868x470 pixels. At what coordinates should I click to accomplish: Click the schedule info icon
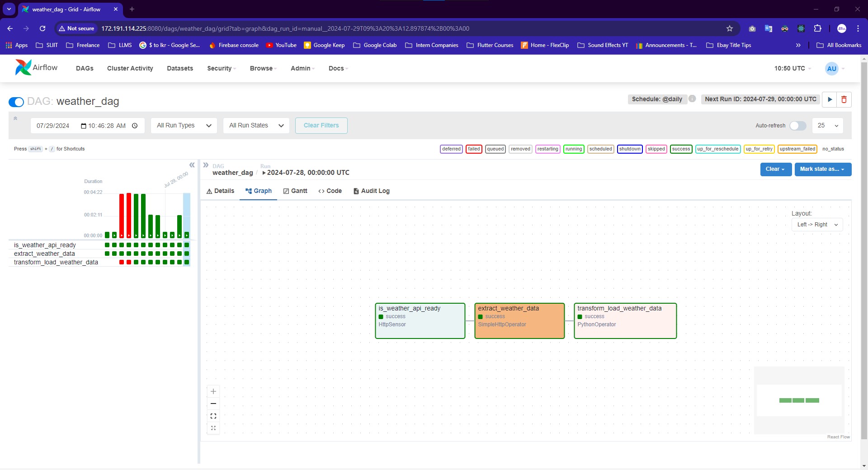pyautogui.click(x=692, y=99)
